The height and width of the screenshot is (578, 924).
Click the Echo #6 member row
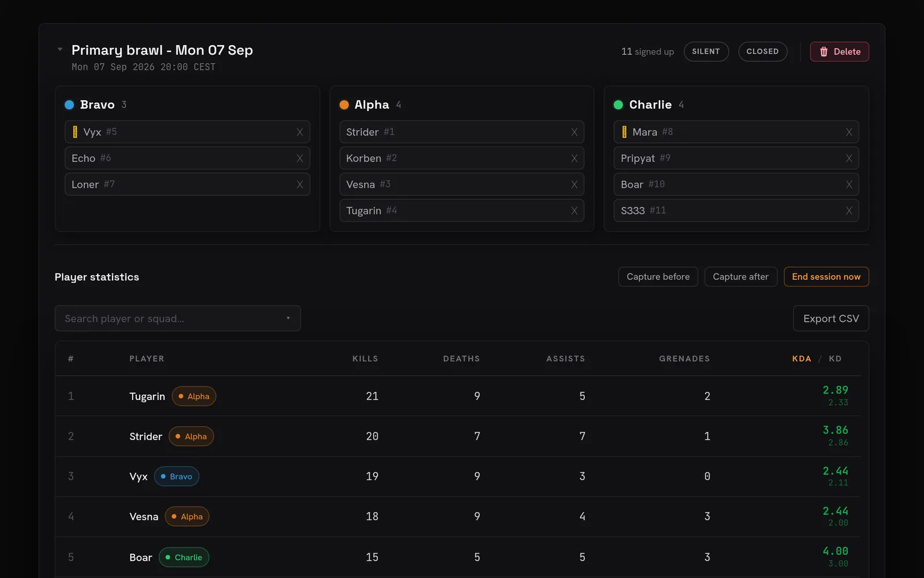coord(187,158)
